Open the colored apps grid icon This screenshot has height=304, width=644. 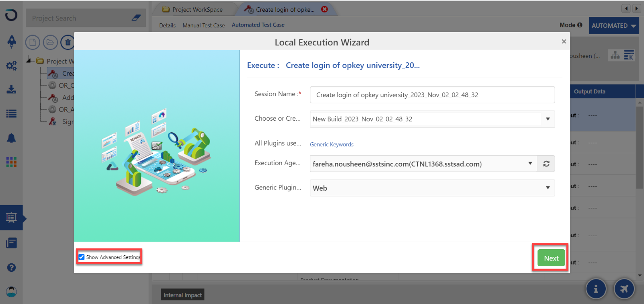[11, 162]
